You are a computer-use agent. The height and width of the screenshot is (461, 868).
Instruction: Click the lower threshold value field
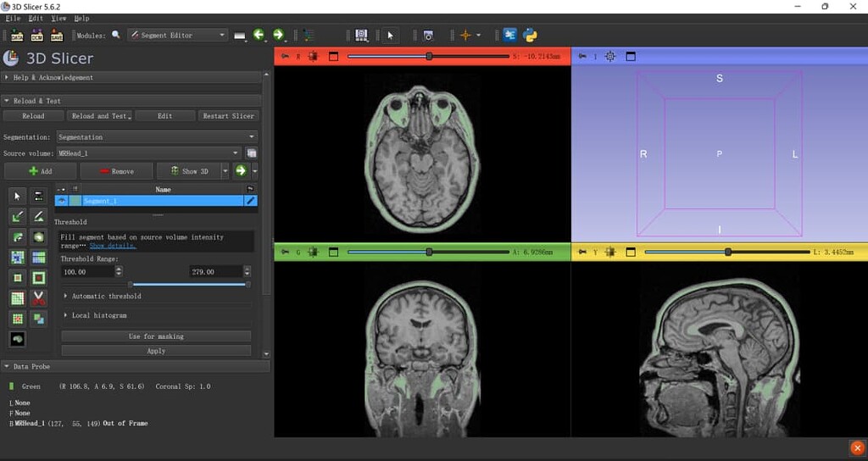pyautogui.click(x=86, y=272)
